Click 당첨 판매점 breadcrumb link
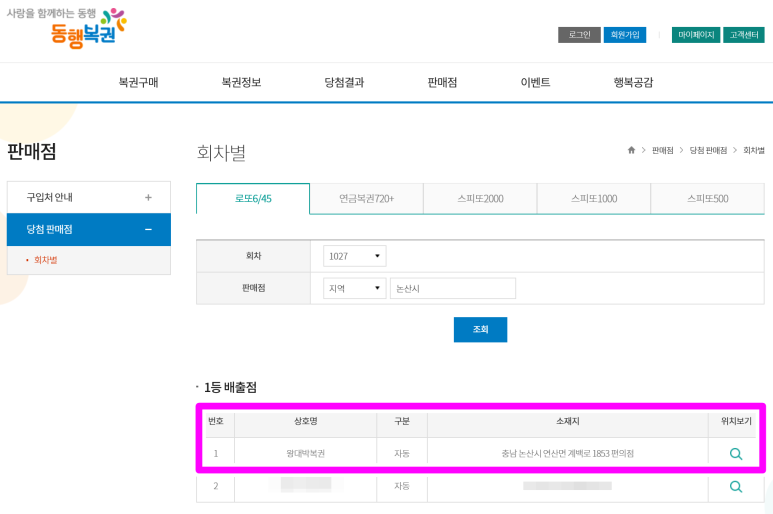The image size is (773, 514). click(x=708, y=150)
